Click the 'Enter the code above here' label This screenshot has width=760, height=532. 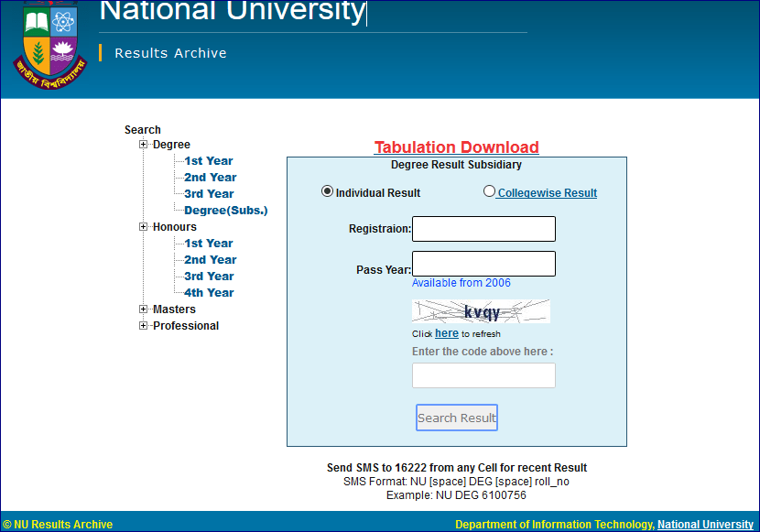coord(483,352)
